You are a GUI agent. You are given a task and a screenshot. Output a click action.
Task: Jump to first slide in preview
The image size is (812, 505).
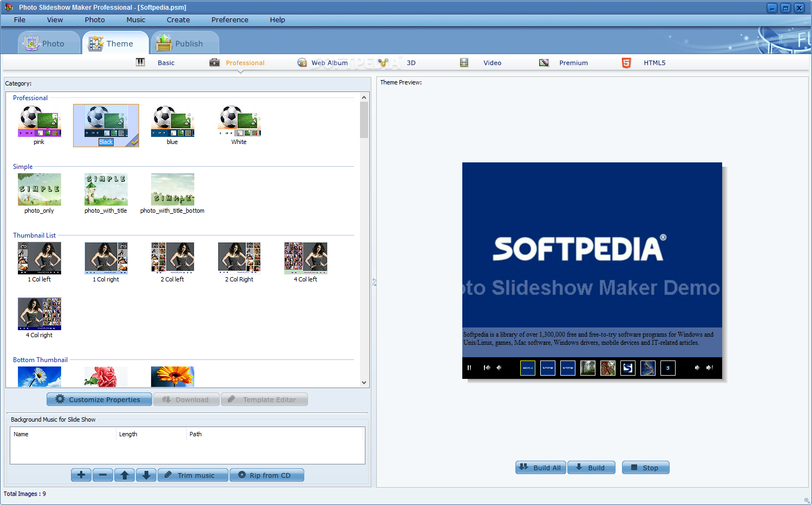tap(487, 368)
